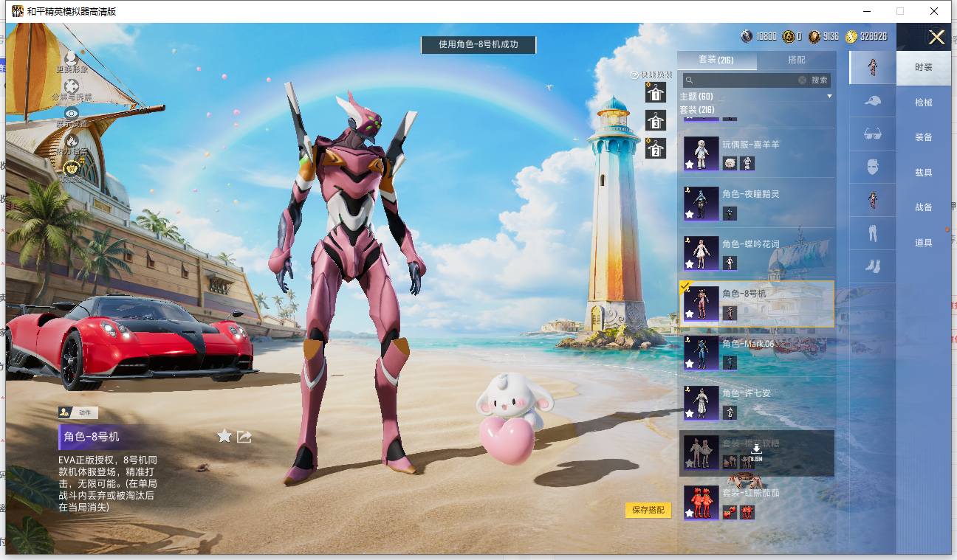Open the flame icon for 热力档案
Viewport: 957px width, 560px height.
(72, 140)
